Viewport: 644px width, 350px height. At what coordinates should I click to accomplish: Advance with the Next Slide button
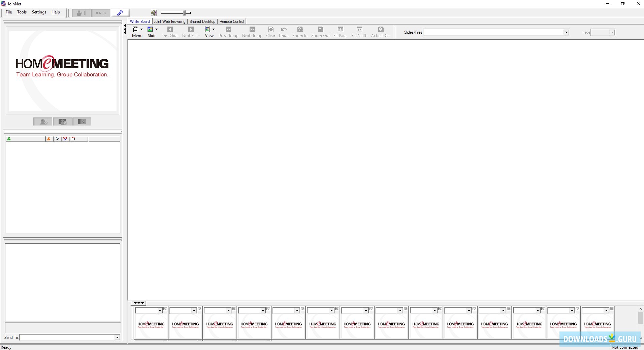point(191,32)
